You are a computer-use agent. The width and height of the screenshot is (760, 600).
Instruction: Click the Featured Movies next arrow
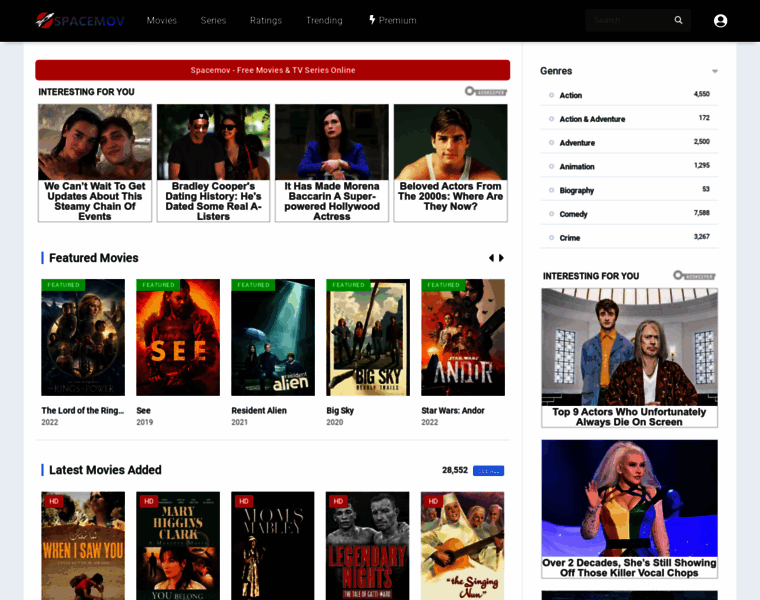click(501, 258)
